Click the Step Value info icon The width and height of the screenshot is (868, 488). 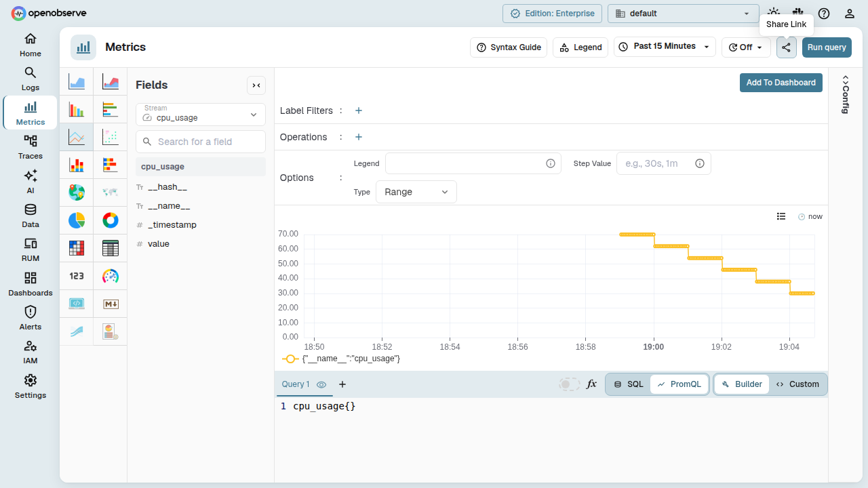(700, 163)
